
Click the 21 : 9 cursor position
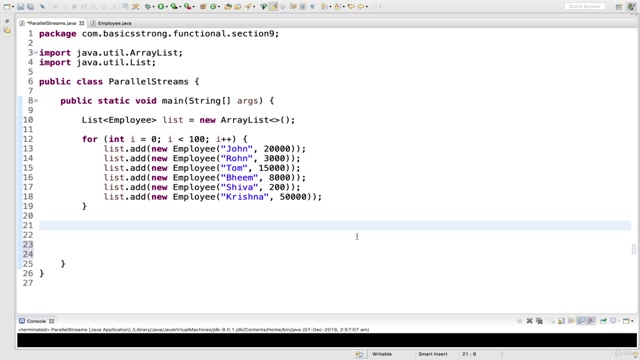pyautogui.click(x=469, y=354)
